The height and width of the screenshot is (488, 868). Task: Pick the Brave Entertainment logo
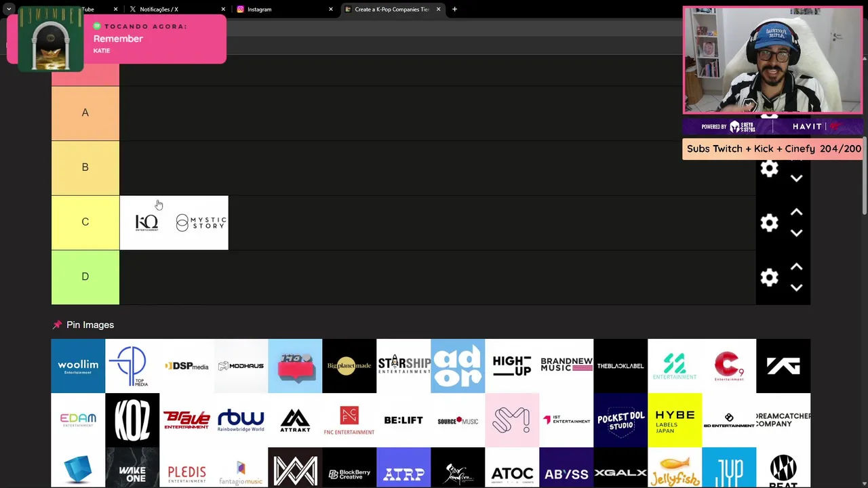(x=186, y=420)
